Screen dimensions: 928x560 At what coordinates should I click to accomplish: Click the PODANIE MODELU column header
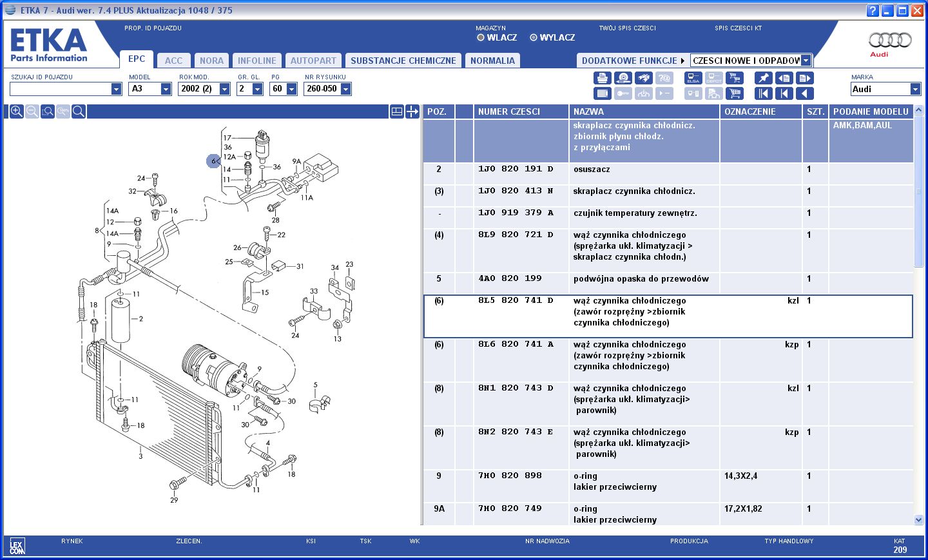tap(871, 111)
